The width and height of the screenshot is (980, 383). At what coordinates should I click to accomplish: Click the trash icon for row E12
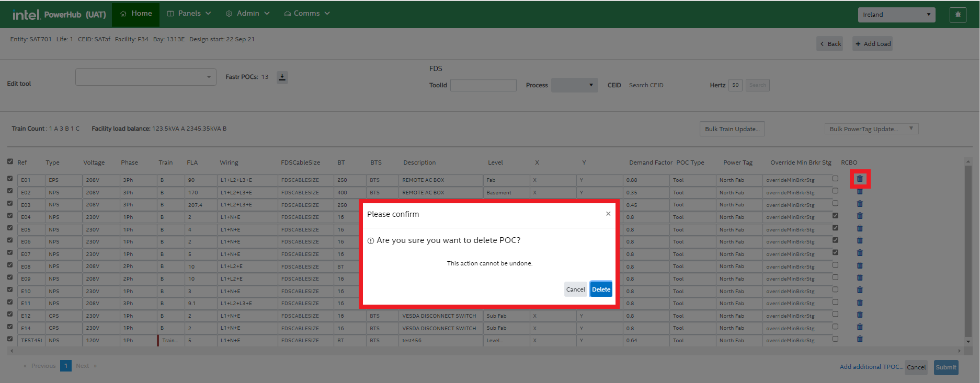(x=859, y=315)
